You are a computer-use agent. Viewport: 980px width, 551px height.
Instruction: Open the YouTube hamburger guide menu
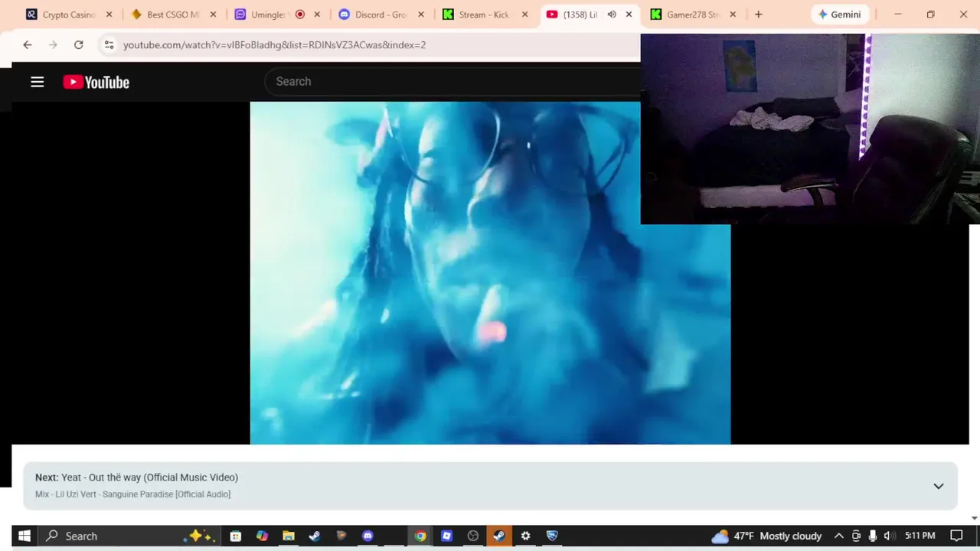click(37, 82)
